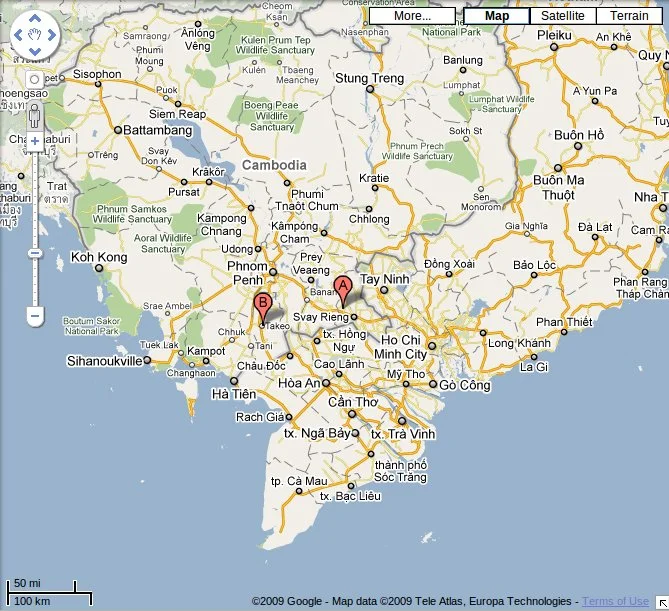Click the Kâmpóng Cham label
The height and width of the screenshot is (611, 669).
294,233
